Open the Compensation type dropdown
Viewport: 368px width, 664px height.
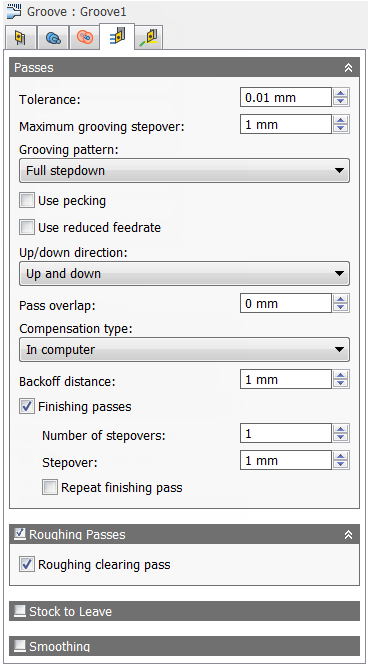(184, 350)
